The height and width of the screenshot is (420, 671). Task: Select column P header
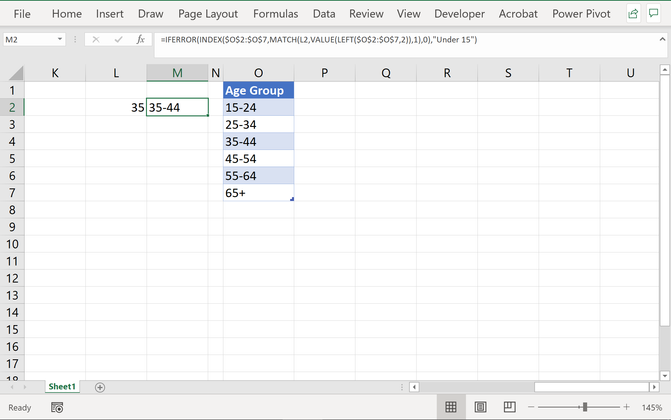click(324, 73)
